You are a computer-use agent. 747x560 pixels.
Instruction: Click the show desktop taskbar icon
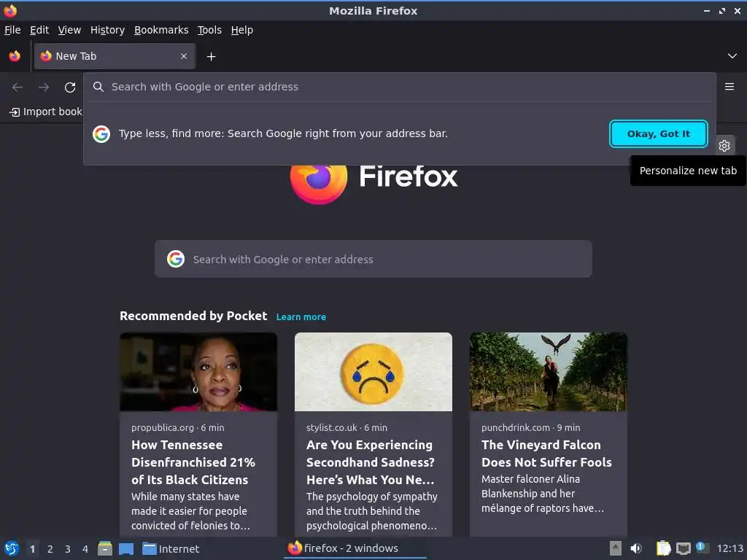pos(126,548)
